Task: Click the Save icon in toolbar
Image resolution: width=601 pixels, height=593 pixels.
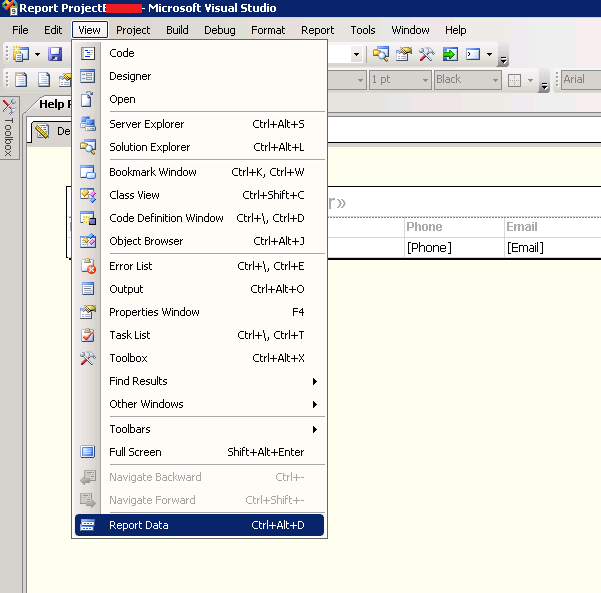Action: (x=55, y=54)
